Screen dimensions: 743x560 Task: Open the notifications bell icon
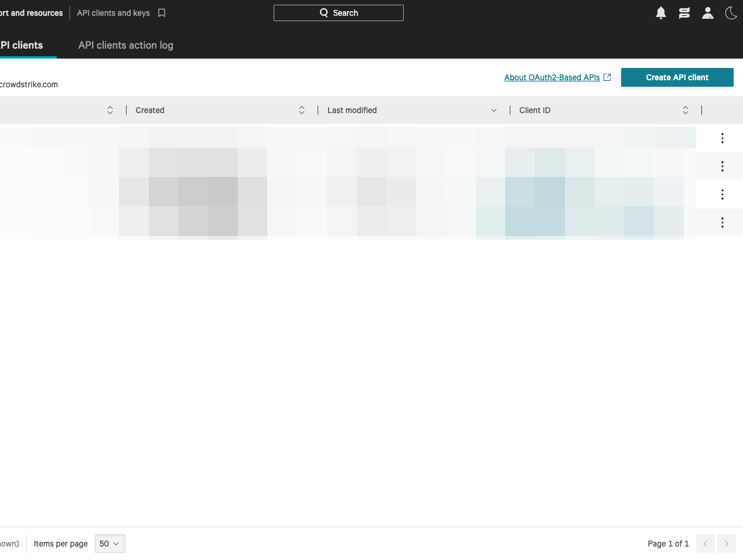(661, 13)
